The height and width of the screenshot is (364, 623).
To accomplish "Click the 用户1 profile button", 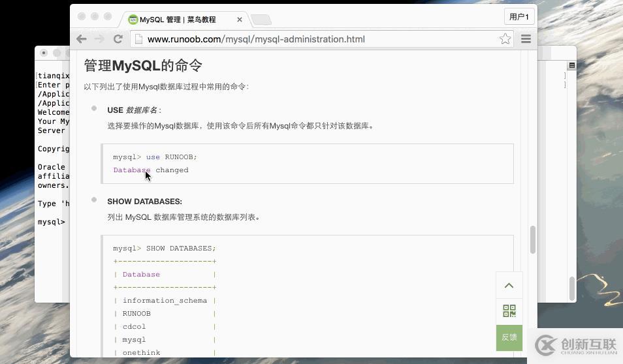I will [519, 17].
